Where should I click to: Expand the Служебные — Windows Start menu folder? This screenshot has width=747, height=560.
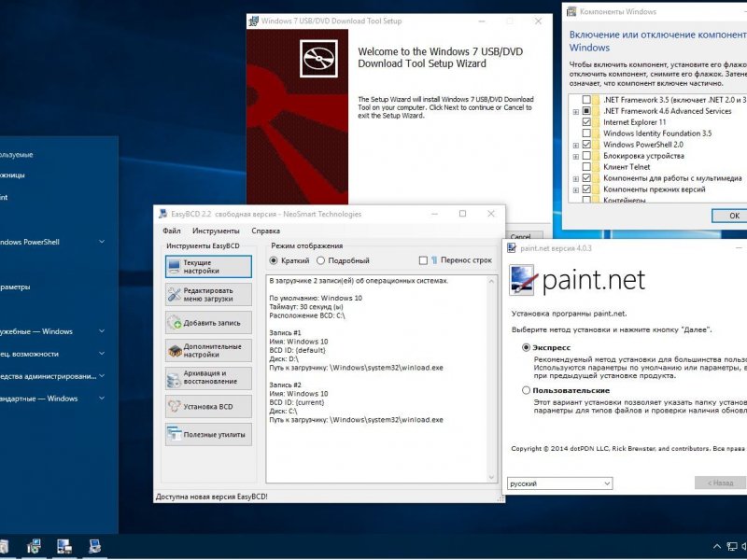click(x=102, y=331)
